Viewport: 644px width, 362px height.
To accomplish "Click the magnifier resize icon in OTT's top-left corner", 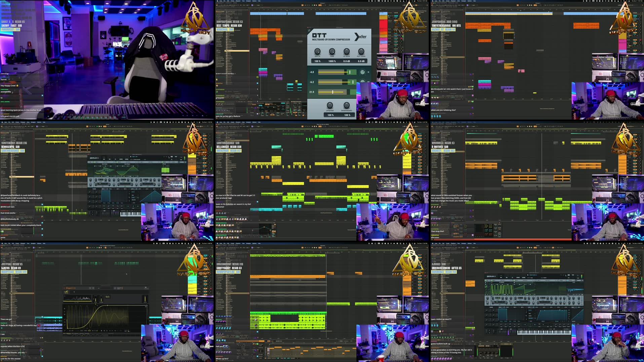I will click(310, 31).
